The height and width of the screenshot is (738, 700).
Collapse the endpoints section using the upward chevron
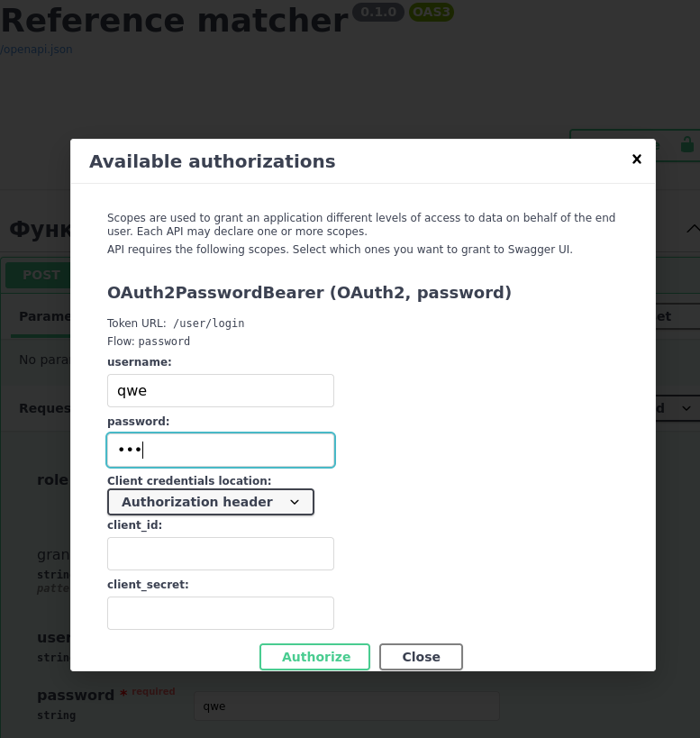(694, 228)
